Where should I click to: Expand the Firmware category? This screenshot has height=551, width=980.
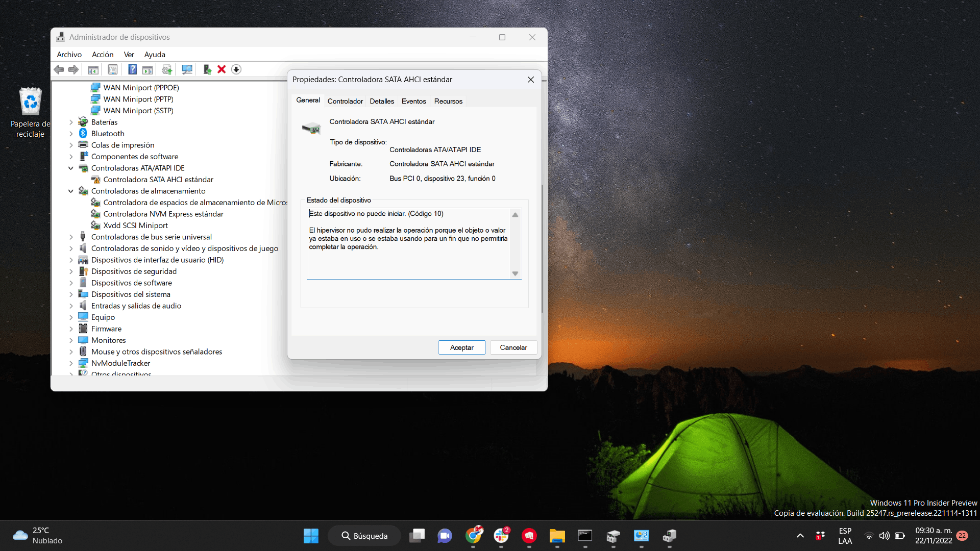click(x=71, y=329)
